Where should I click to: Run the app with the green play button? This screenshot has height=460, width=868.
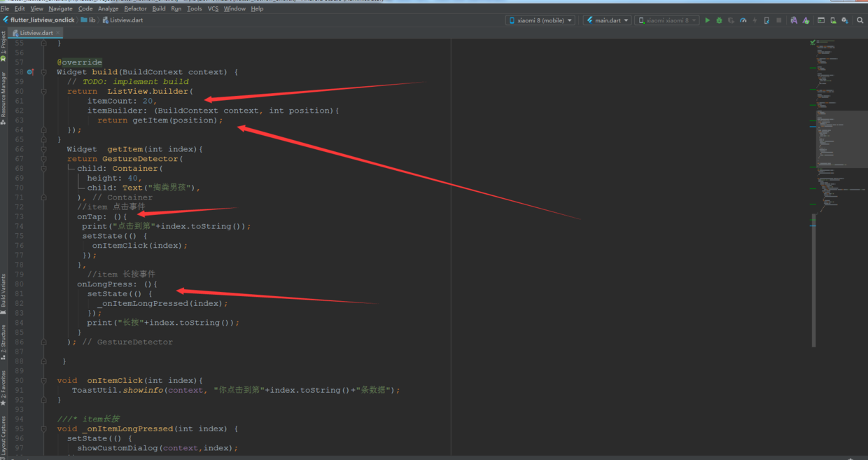707,20
